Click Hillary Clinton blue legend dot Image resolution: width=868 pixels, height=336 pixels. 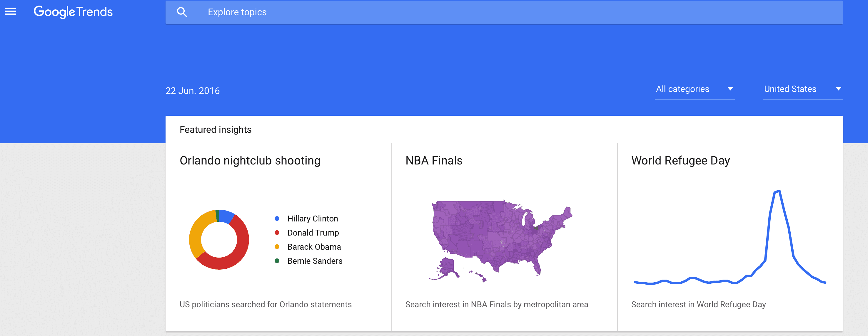point(277,219)
